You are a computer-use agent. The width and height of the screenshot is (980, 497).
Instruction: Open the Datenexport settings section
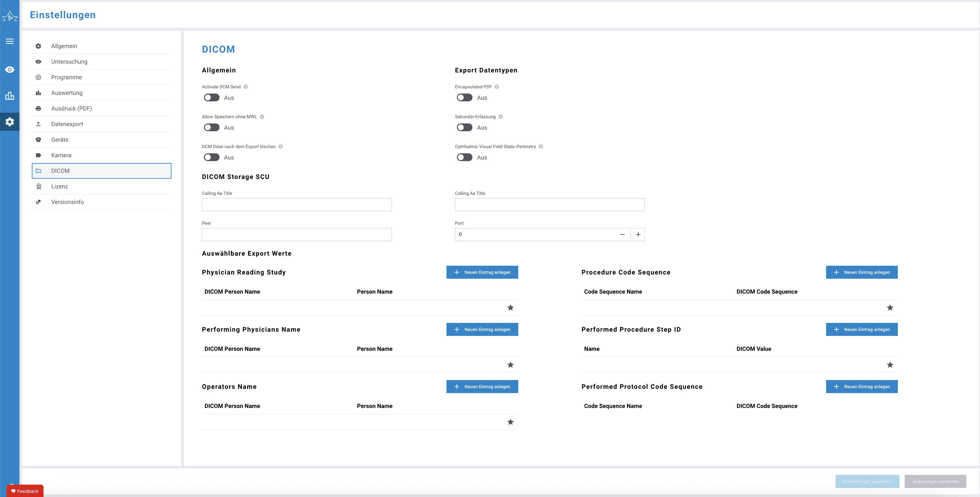coord(67,124)
